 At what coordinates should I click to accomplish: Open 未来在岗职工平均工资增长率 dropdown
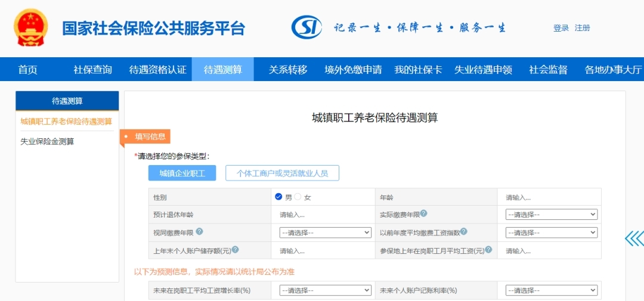[x=325, y=290]
